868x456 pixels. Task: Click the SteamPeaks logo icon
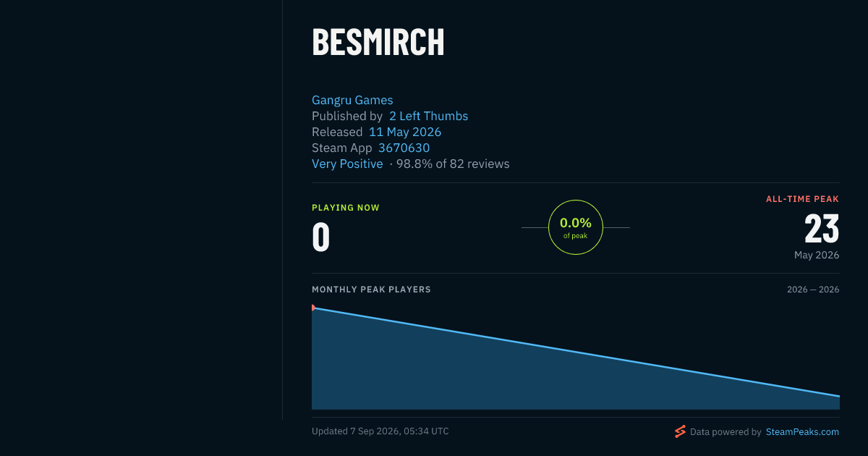pyautogui.click(x=680, y=431)
